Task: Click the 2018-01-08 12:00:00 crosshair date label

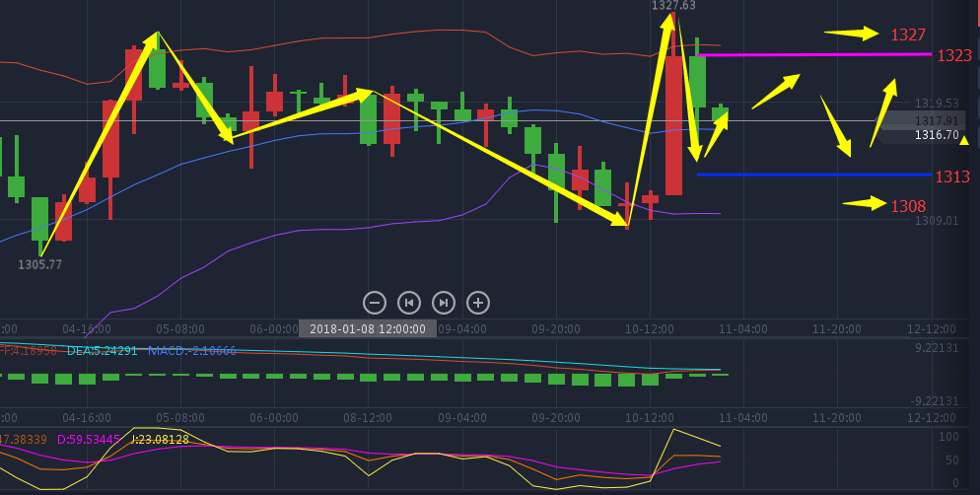Action: coord(368,329)
